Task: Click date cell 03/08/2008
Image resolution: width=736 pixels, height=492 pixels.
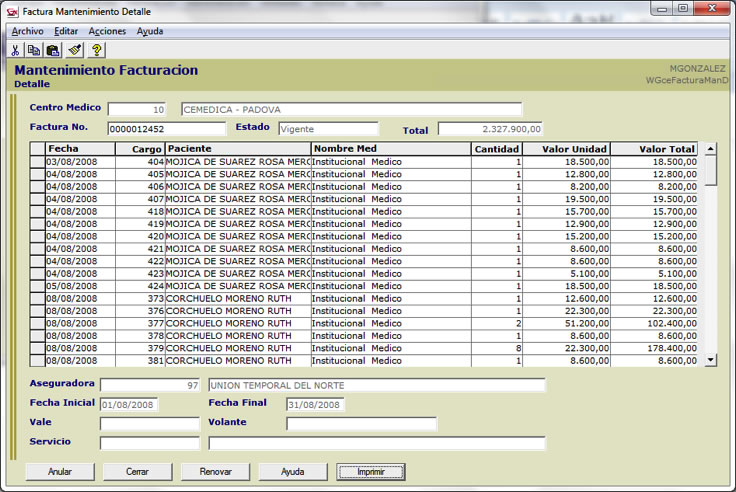Action: tap(80, 162)
